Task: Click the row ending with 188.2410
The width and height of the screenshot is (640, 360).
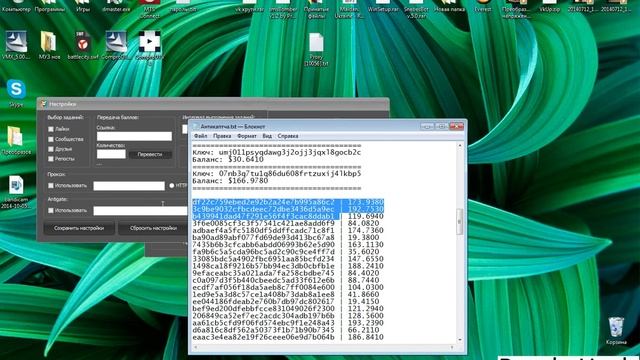Action: click(288, 266)
